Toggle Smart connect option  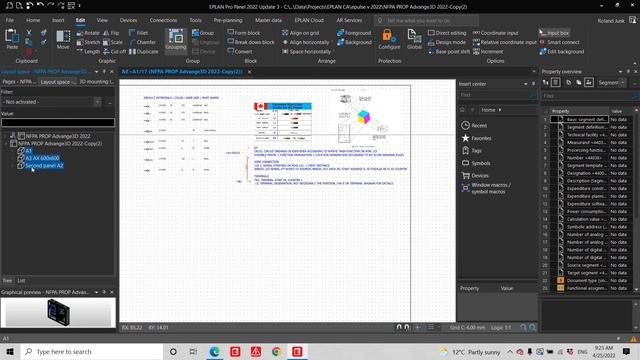pyautogui.click(x=560, y=42)
